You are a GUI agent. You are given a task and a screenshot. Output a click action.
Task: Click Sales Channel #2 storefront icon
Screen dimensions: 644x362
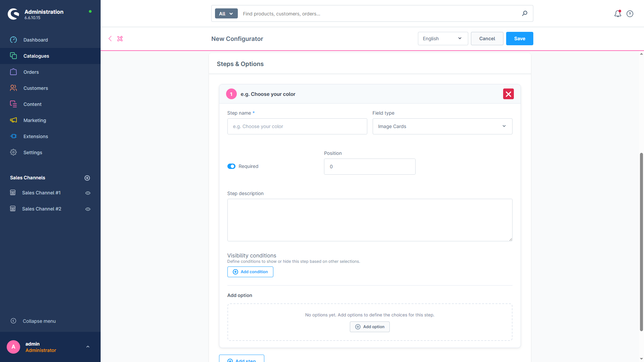pos(13,209)
